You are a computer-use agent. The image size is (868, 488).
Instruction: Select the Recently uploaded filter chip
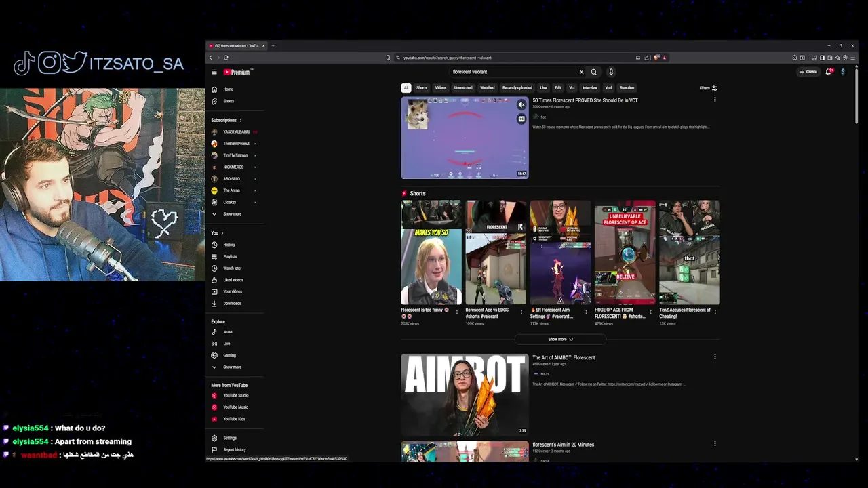coord(517,88)
